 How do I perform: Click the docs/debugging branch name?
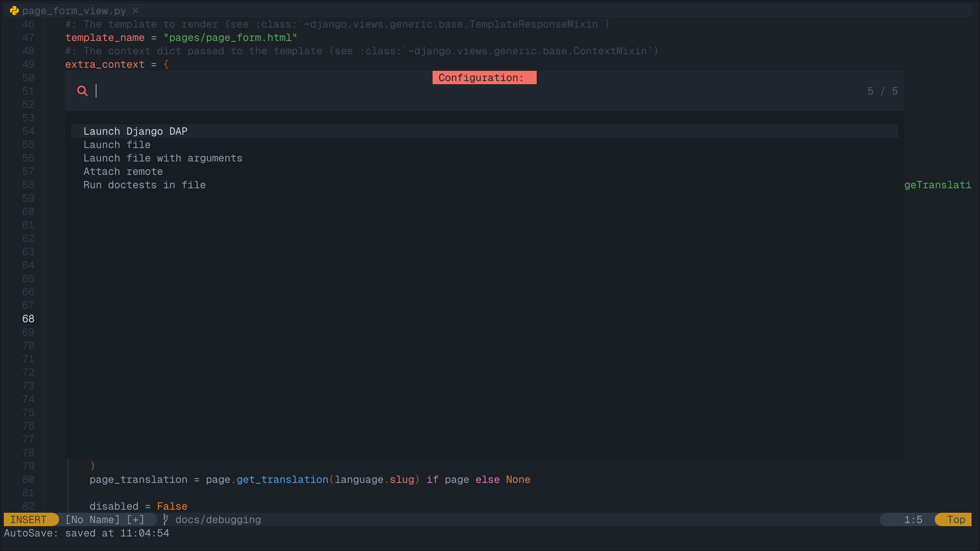point(218,520)
